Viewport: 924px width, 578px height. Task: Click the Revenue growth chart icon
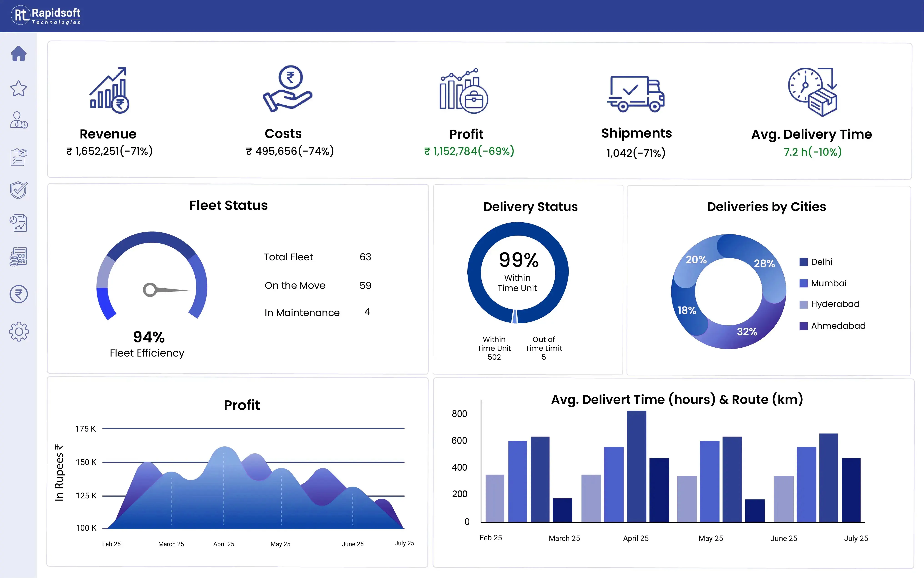click(x=109, y=90)
